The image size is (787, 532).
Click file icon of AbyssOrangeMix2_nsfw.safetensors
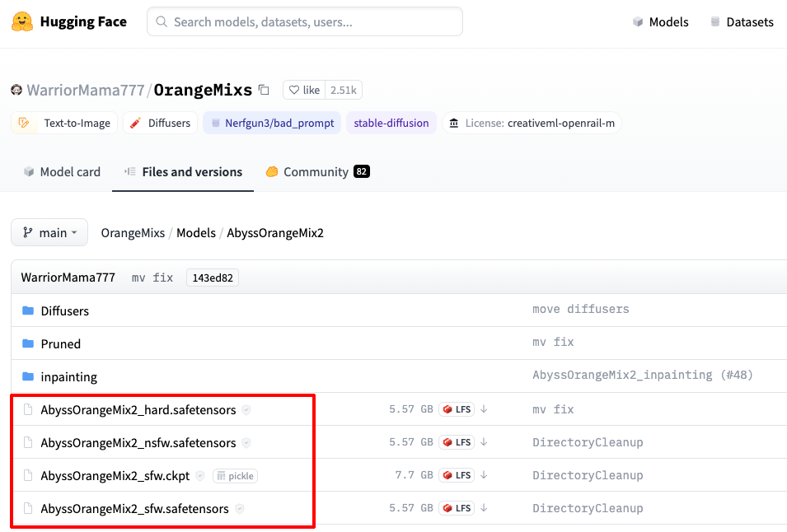pos(28,443)
